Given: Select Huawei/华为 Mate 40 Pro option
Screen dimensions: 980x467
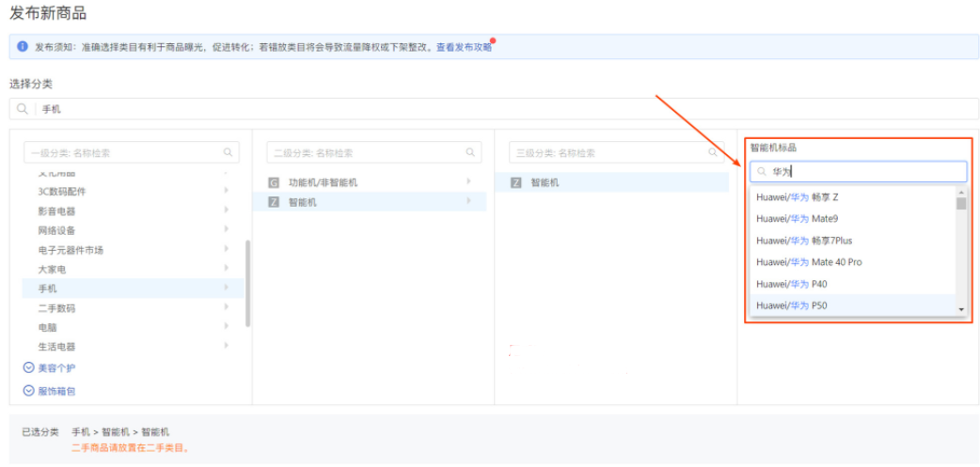Looking at the screenshot, I should [x=809, y=262].
